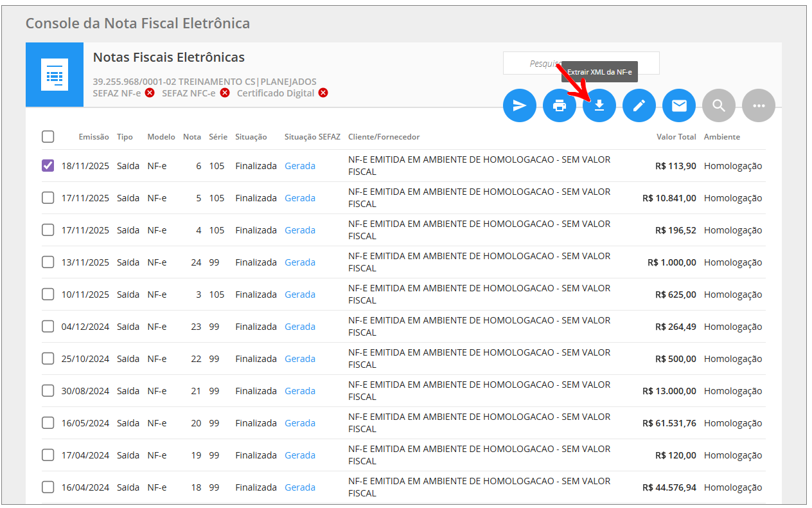The height and width of the screenshot is (508, 812).
Task: Click the 18/11/2025 emission date cell
Action: click(x=85, y=166)
